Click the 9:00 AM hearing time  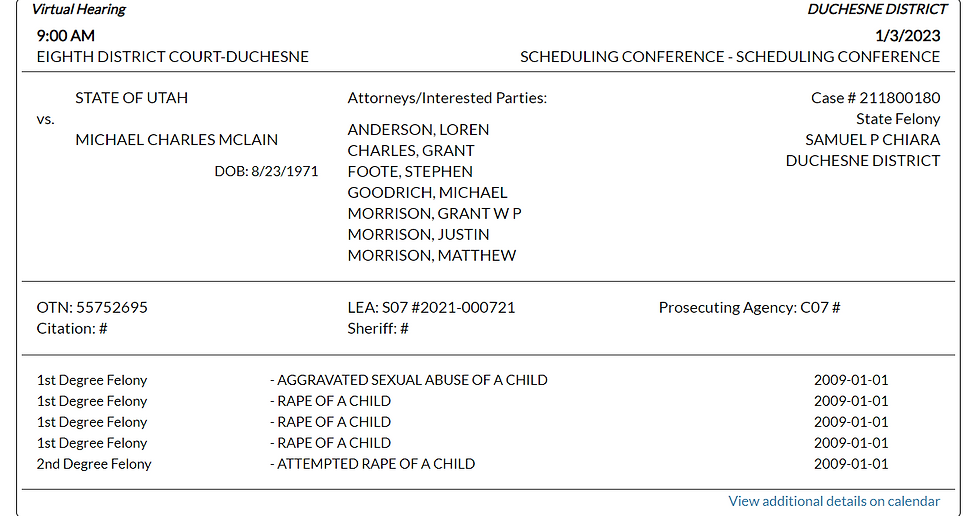coord(66,36)
